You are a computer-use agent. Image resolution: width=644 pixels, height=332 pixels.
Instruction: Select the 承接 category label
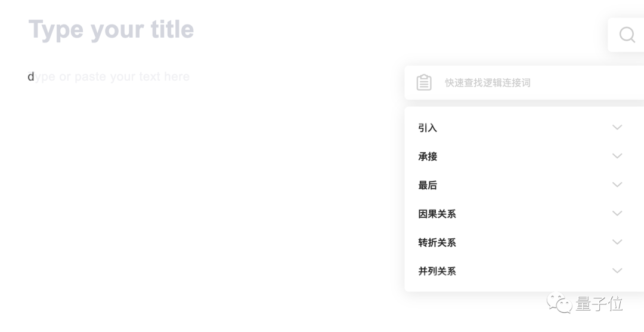click(428, 156)
